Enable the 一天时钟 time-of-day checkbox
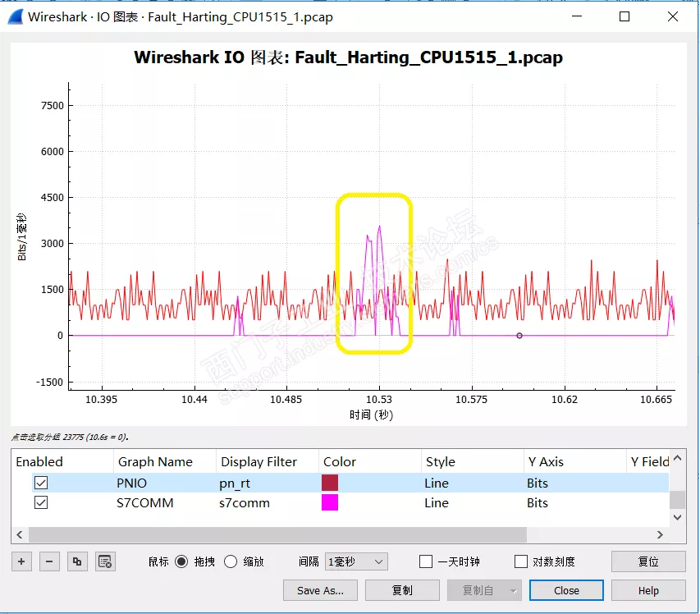 click(x=426, y=561)
